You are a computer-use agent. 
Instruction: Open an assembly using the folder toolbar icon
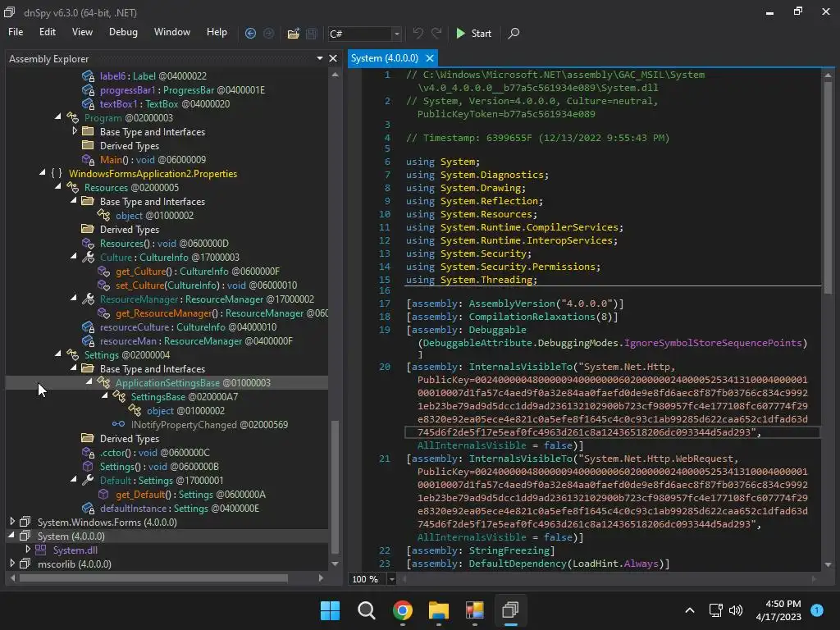point(293,33)
